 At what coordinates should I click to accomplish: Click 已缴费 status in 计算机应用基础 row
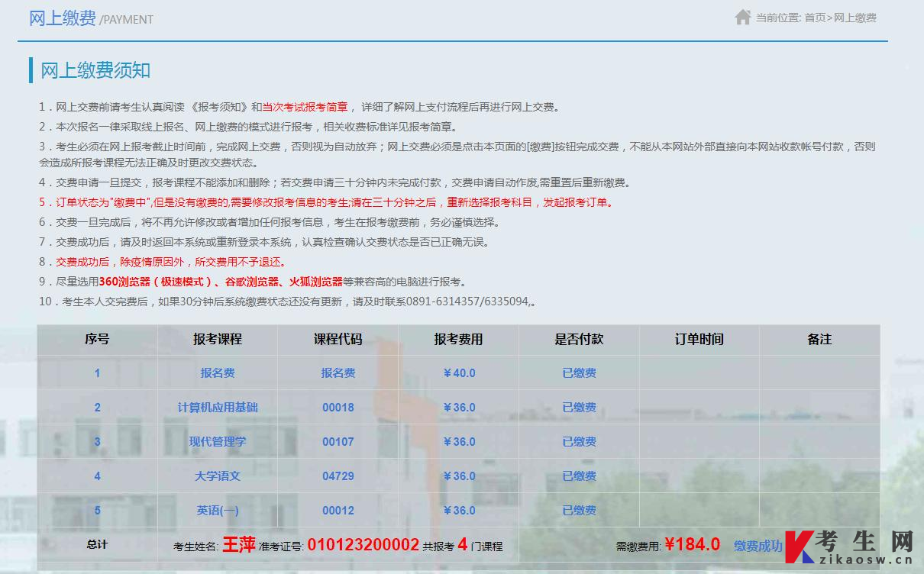click(x=579, y=408)
